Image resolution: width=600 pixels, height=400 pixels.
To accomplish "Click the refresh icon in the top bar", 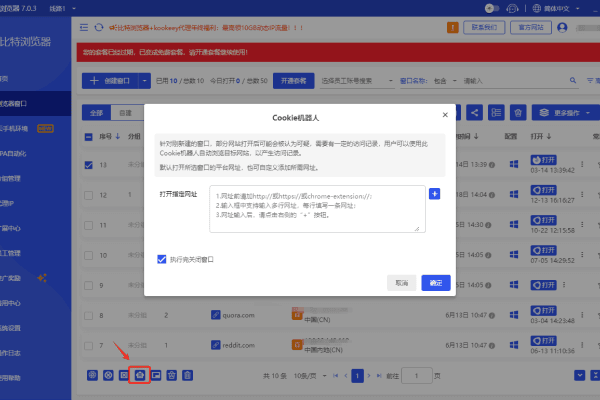I will coord(99,28).
